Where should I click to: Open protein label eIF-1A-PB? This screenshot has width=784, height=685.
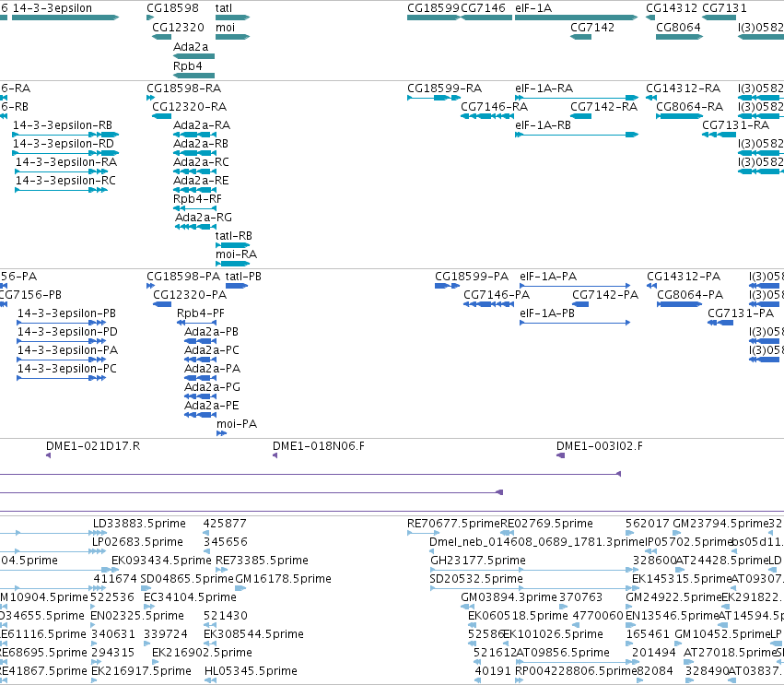[547, 313]
